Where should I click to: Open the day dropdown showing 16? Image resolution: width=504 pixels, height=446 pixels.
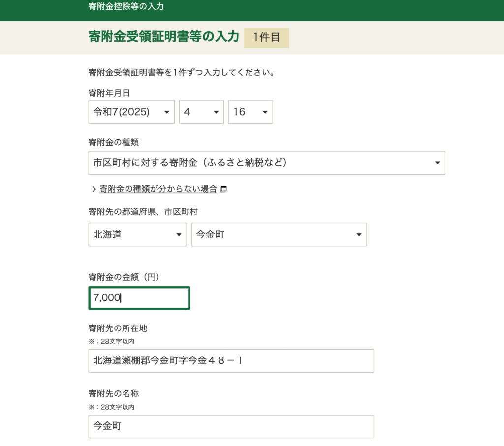coord(250,112)
